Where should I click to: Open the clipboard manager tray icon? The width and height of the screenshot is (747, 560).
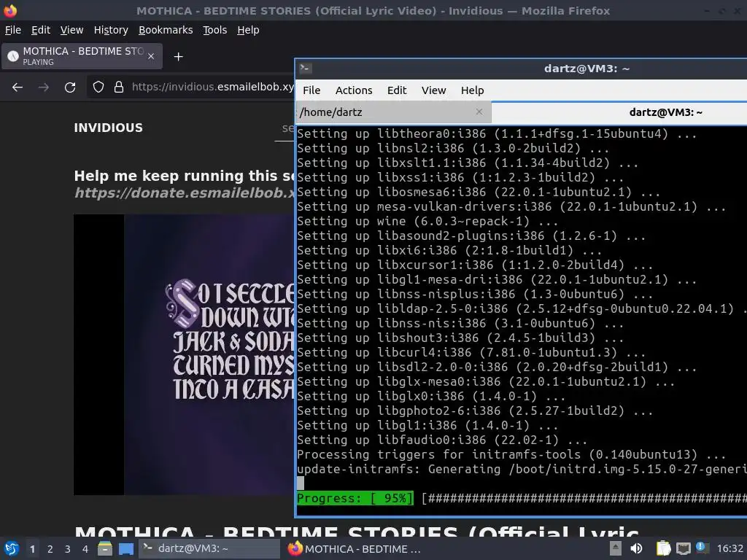point(663,548)
